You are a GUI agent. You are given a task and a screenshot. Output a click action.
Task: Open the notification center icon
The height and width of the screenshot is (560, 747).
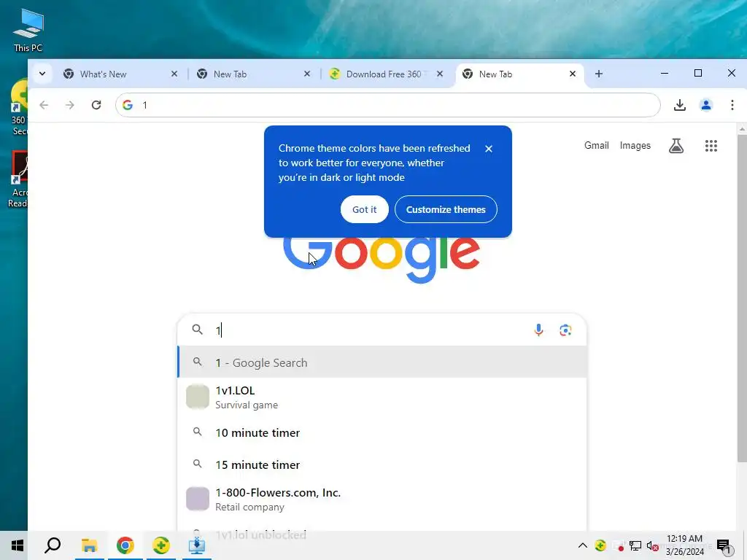click(x=724, y=545)
